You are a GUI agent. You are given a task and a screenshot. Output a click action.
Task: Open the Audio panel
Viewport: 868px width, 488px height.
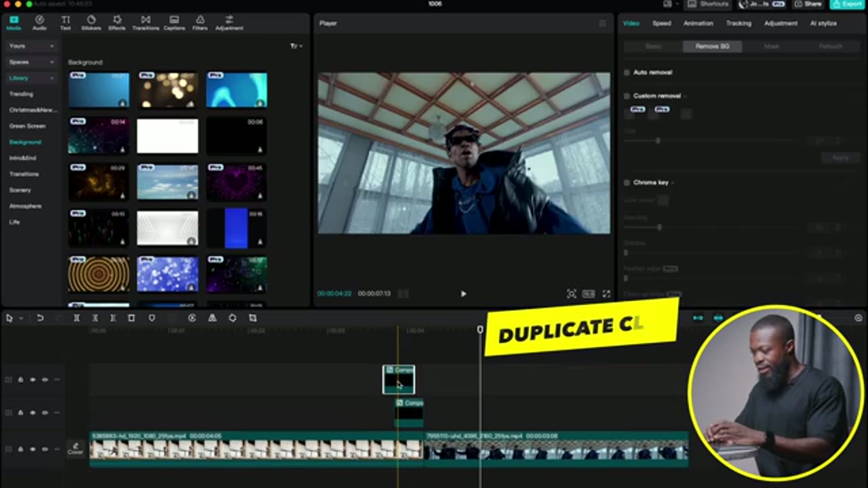[39, 23]
